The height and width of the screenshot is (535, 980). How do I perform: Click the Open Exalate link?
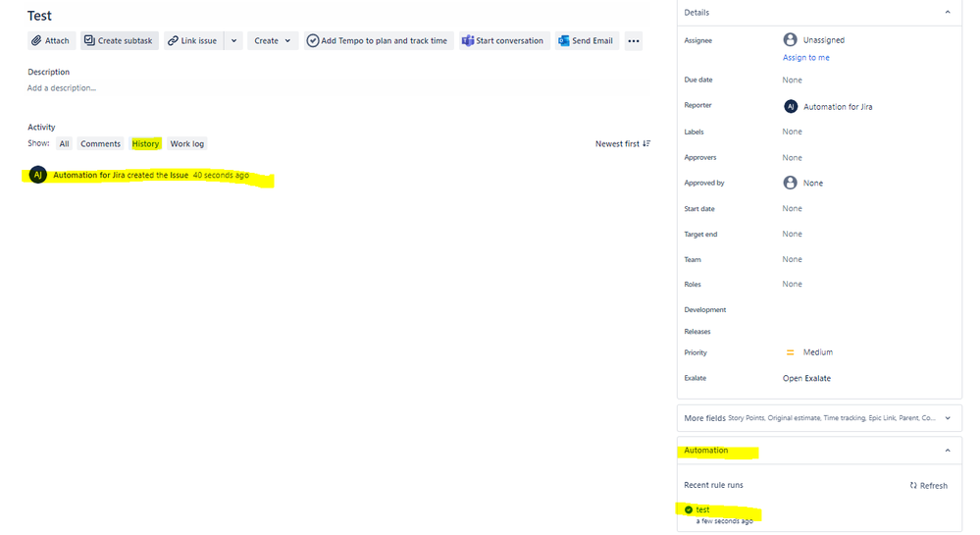[x=806, y=379]
